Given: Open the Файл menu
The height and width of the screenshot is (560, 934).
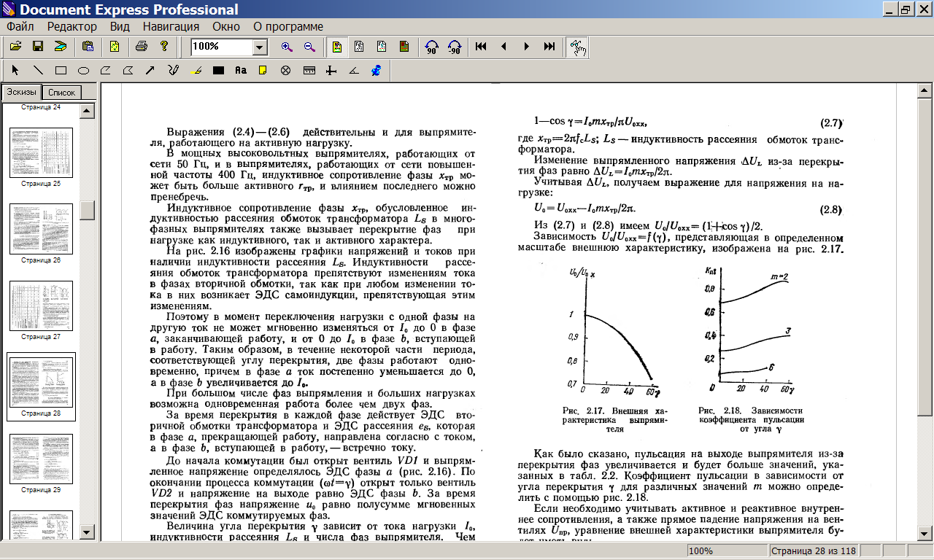Looking at the screenshot, I should (20, 26).
